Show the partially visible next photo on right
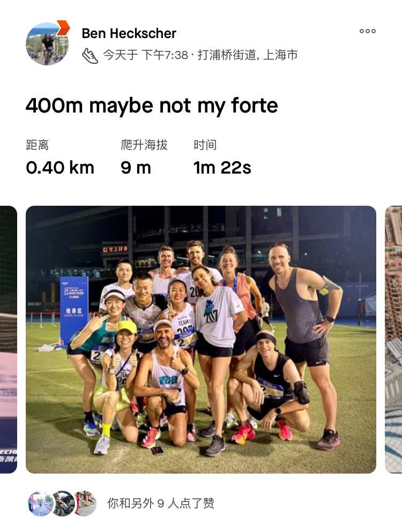Viewport: 402px width, 532px height. coord(393,339)
